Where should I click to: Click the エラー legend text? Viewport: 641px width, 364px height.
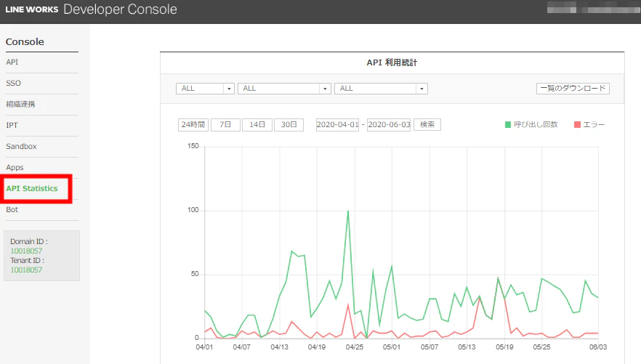coord(594,124)
